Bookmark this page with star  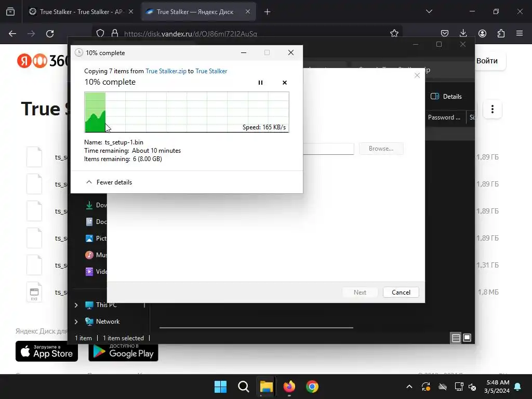point(394,33)
